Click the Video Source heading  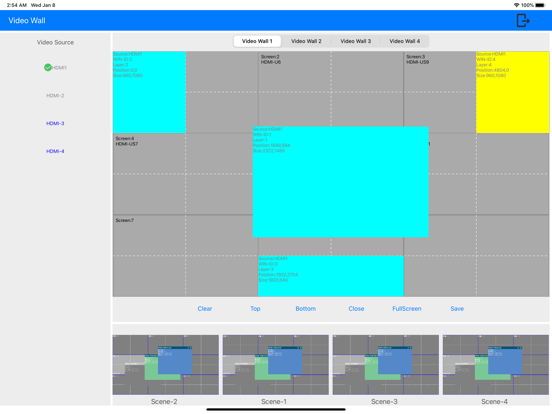coord(55,42)
